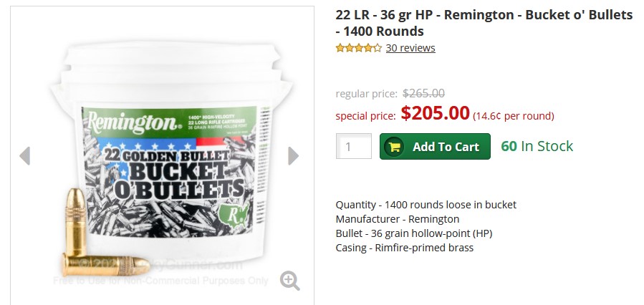Add the Bucket o' Bullets to cart

435,147
